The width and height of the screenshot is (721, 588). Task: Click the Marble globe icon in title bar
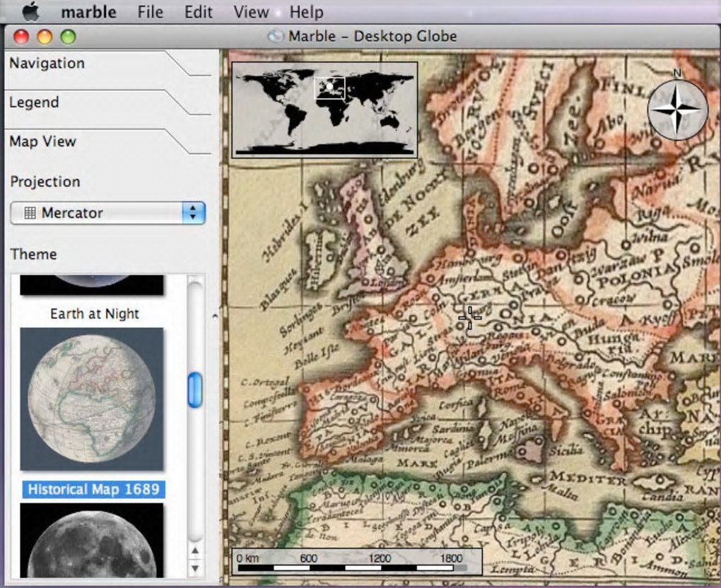(x=276, y=36)
